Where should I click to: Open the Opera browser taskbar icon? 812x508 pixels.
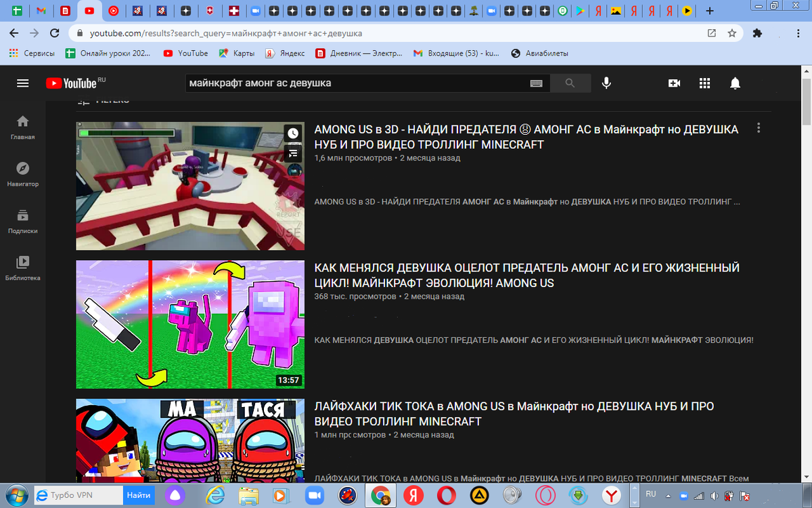tap(446, 495)
